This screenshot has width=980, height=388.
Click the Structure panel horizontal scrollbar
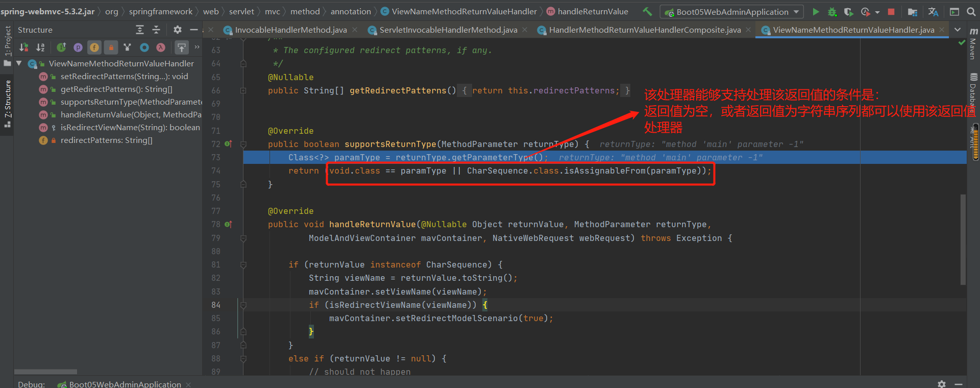coord(45,372)
